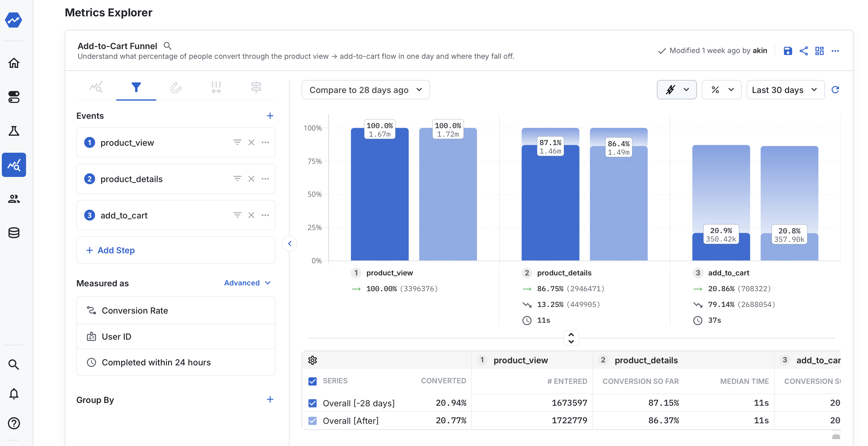868x446 pixels.
Task: Switch to the metric drilldown tab
Action: pyautogui.click(x=96, y=87)
